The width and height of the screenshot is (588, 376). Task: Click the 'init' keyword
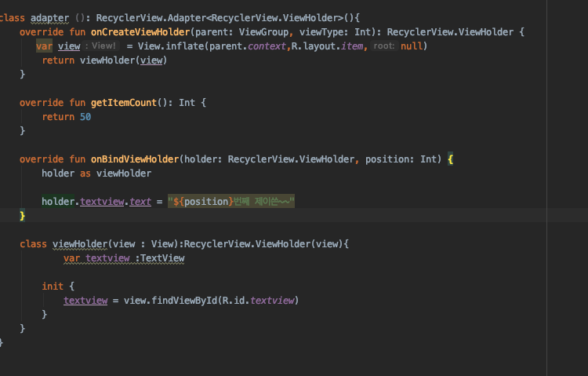53,287
